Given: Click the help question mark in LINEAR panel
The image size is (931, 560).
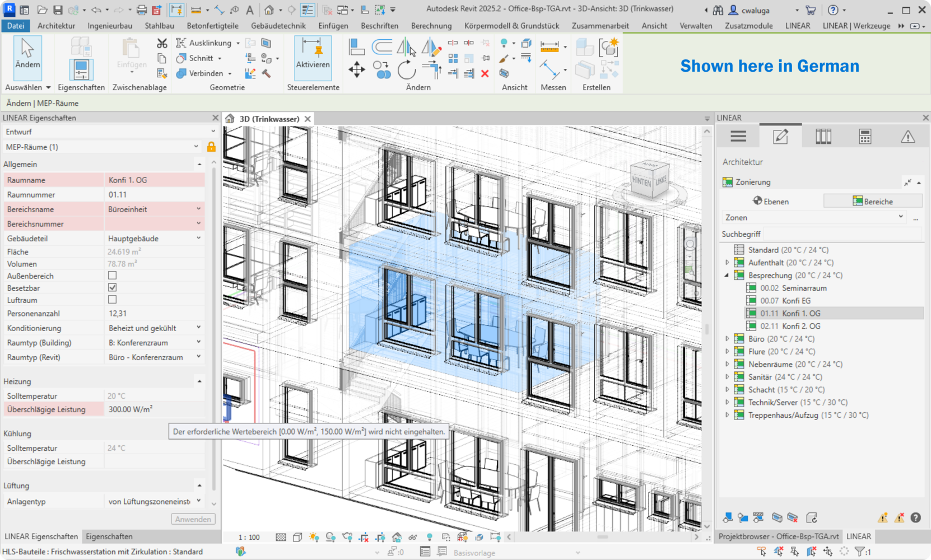Looking at the screenshot, I should coord(915,518).
